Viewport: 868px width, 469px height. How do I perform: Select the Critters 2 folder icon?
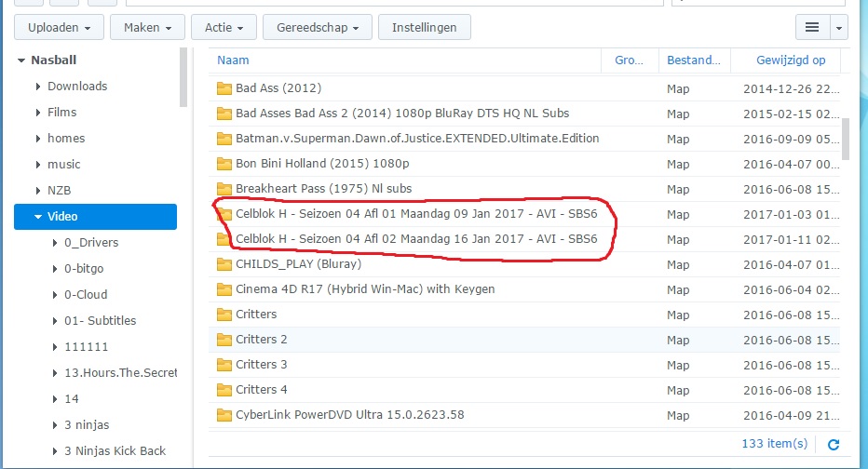[x=224, y=340]
